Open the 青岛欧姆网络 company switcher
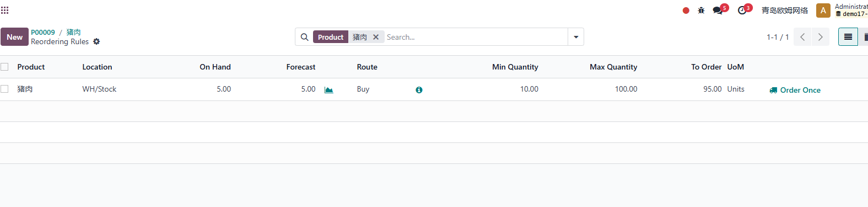This screenshot has width=868, height=207. [x=785, y=10]
